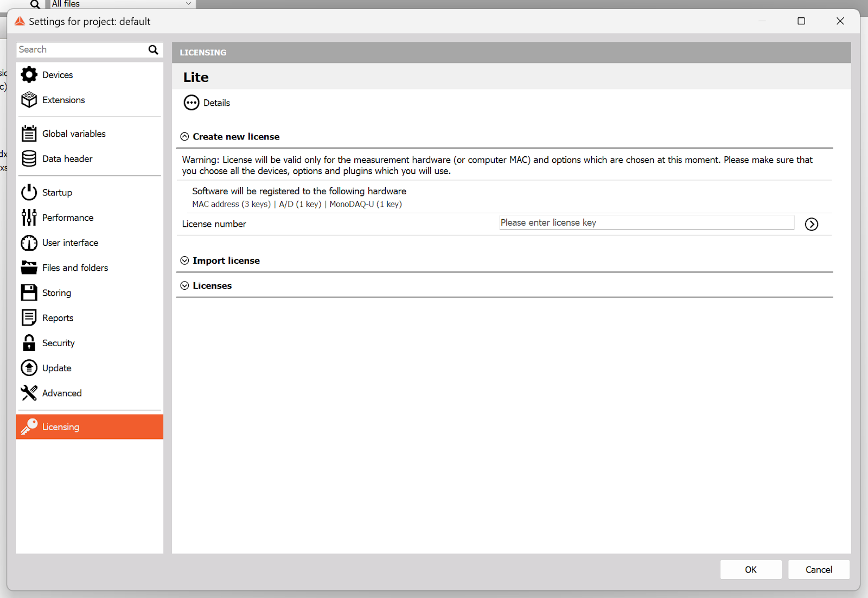Open Reports settings

[x=90, y=317]
